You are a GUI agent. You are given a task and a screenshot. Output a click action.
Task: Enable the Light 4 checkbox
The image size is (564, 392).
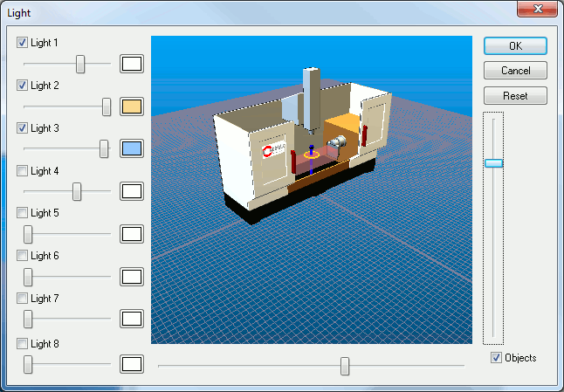(22, 170)
